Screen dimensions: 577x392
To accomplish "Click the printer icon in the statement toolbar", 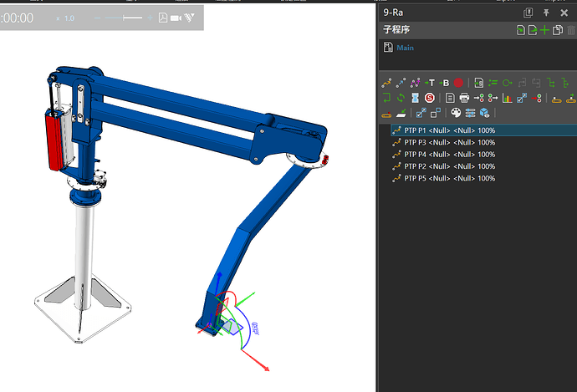I will 464,98.
